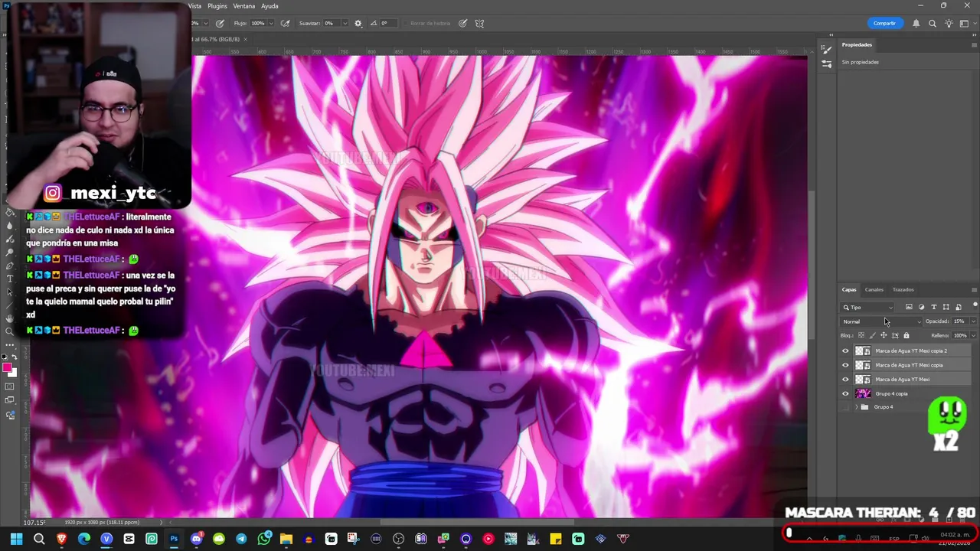This screenshot has height=551, width=980.
Task: Open the Tipo layer filter dropdown
Action: pyautogui.click(x=867, y=307)
